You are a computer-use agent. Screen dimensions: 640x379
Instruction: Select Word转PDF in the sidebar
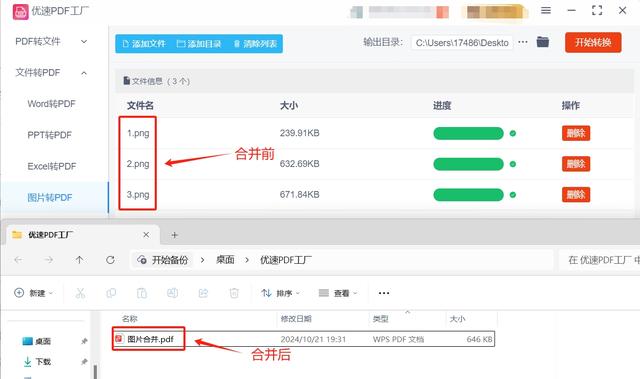[51, 104]
